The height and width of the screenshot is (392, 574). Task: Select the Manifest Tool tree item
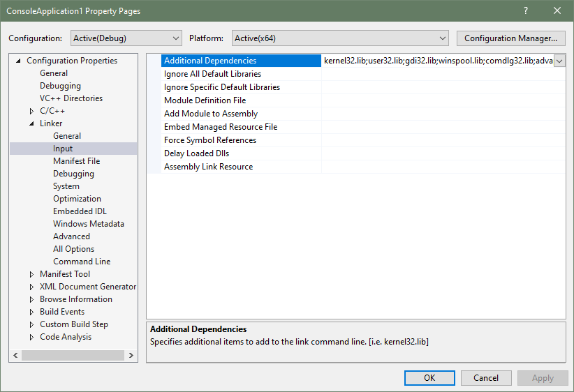[65, 274]
